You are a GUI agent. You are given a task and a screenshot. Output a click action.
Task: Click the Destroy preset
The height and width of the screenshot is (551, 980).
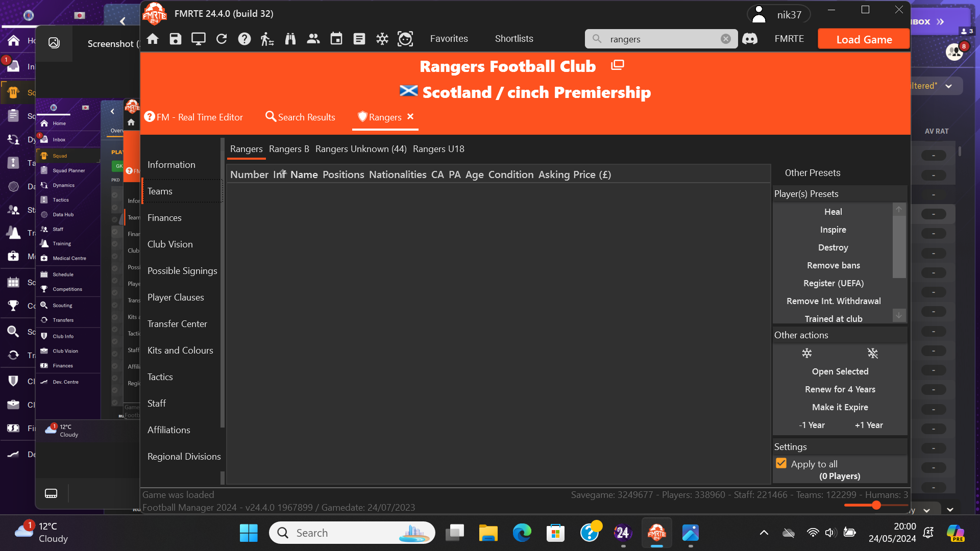tap(833, 247)
